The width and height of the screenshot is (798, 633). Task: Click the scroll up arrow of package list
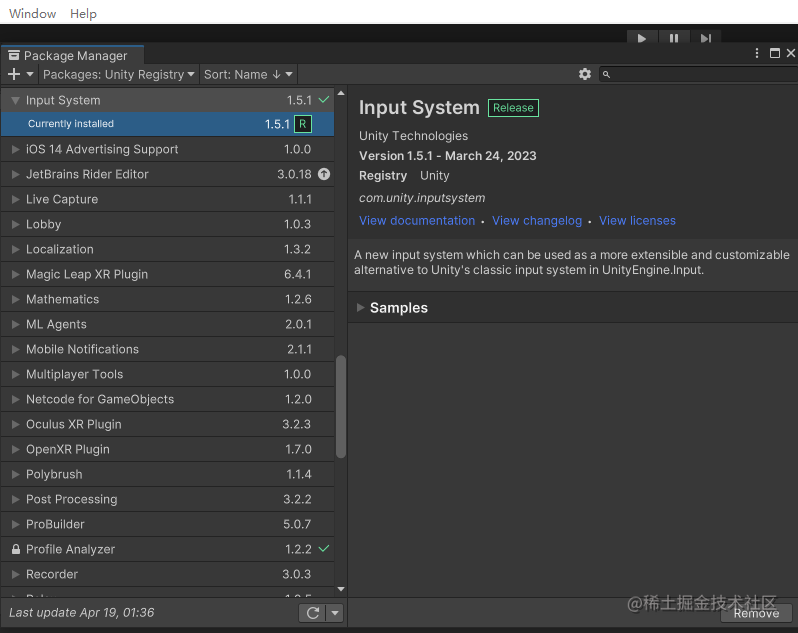tap(341, 94)
